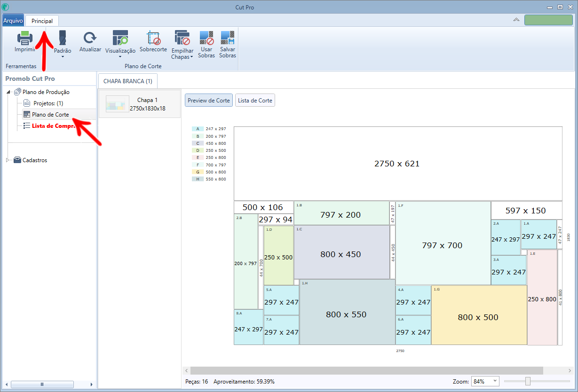Image resolution: width=578 pixels, height=392 pixels.
Task: Click the tree panel horizontal scrollbar thumb
Action: (x=42, y=384)
